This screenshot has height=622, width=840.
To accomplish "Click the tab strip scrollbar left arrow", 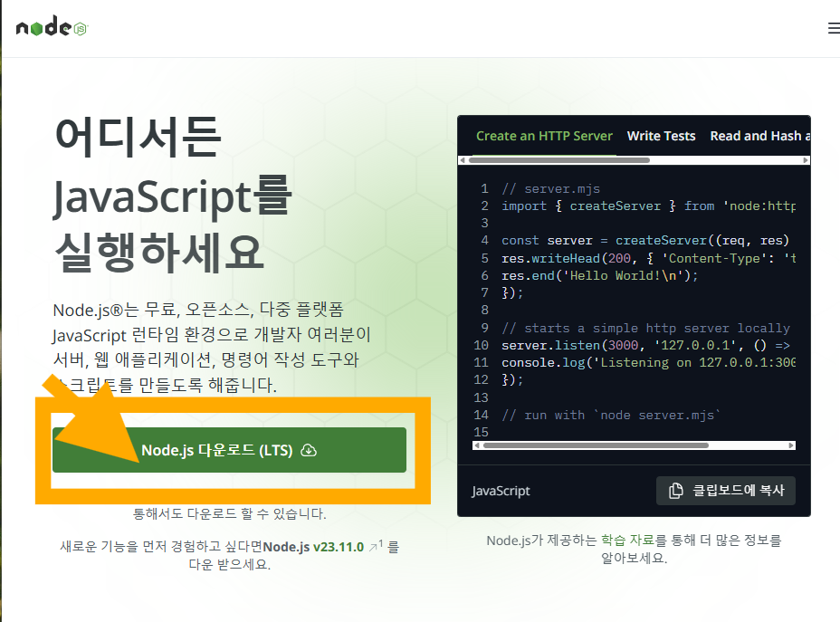I will 463,160.
